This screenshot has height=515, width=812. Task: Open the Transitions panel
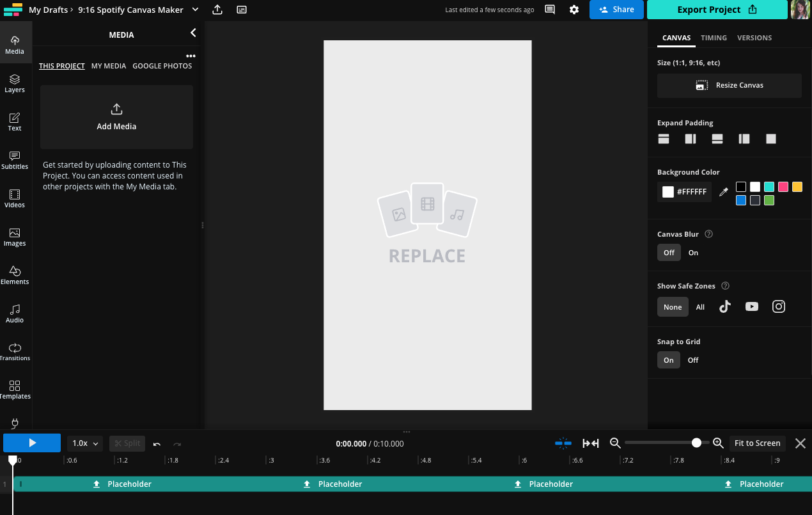(15, 351)
